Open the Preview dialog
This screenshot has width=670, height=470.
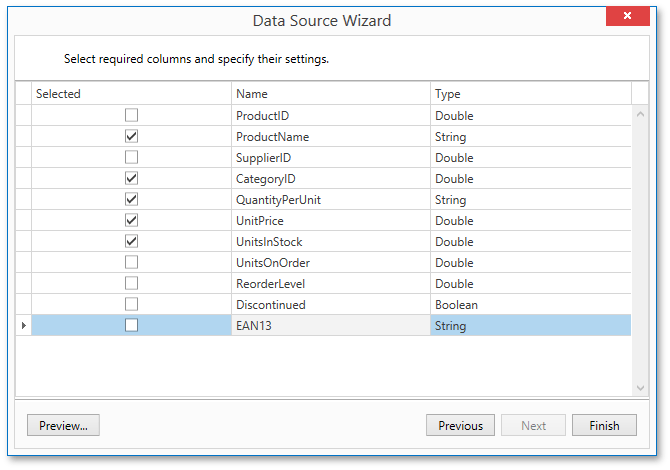pos(63,425)
